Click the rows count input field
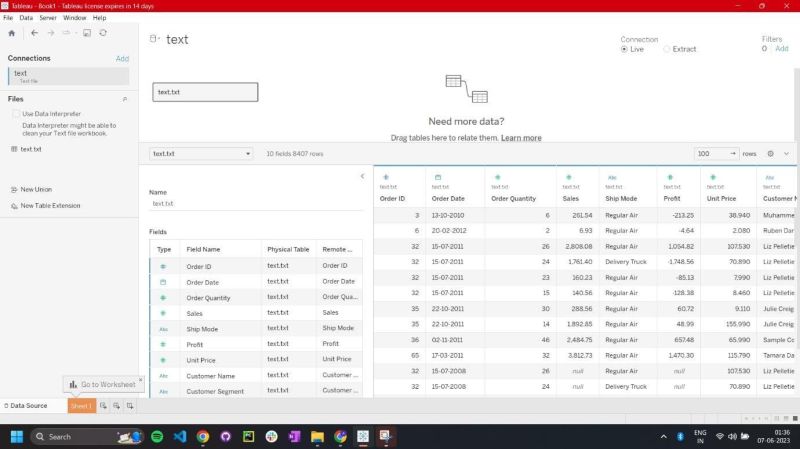 click(x=711, y=154)
